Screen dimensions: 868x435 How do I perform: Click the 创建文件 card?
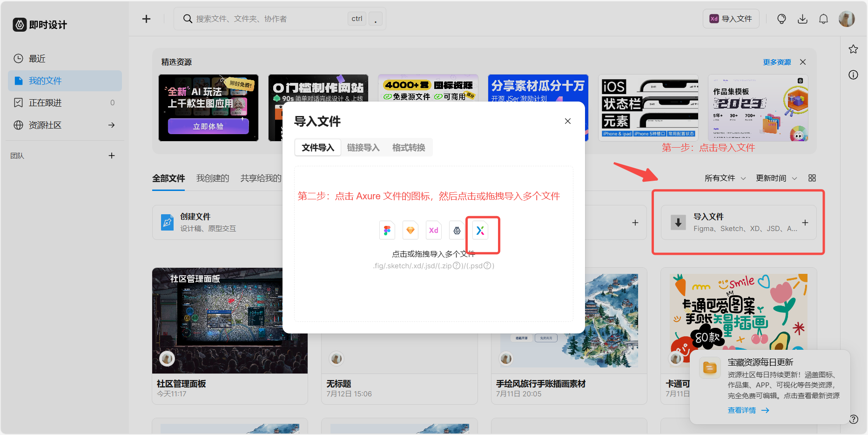pos(217,223)
